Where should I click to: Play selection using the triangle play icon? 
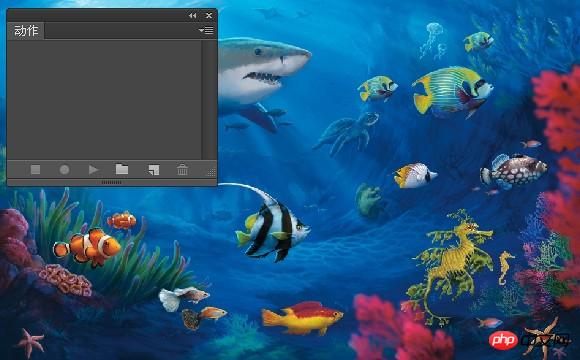94,170
